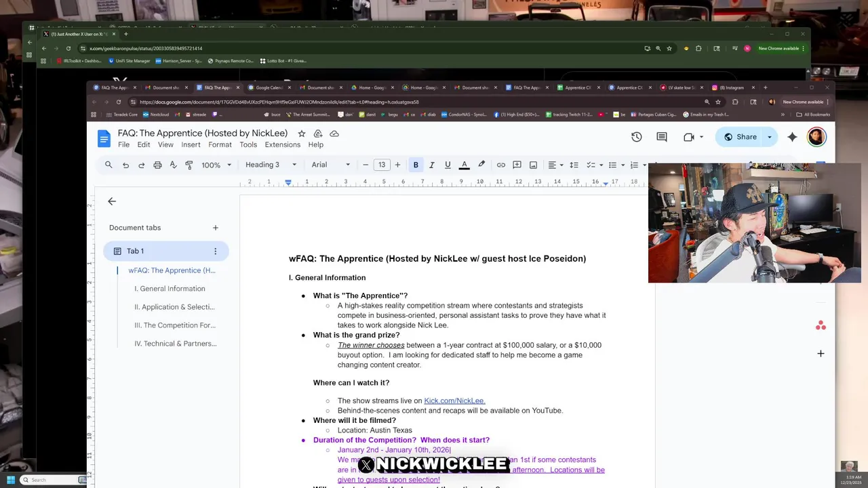The height and width of the screenshot is (488, 868).
Task: Click the Windows taskbar Search box
Action: coord(53,480)
